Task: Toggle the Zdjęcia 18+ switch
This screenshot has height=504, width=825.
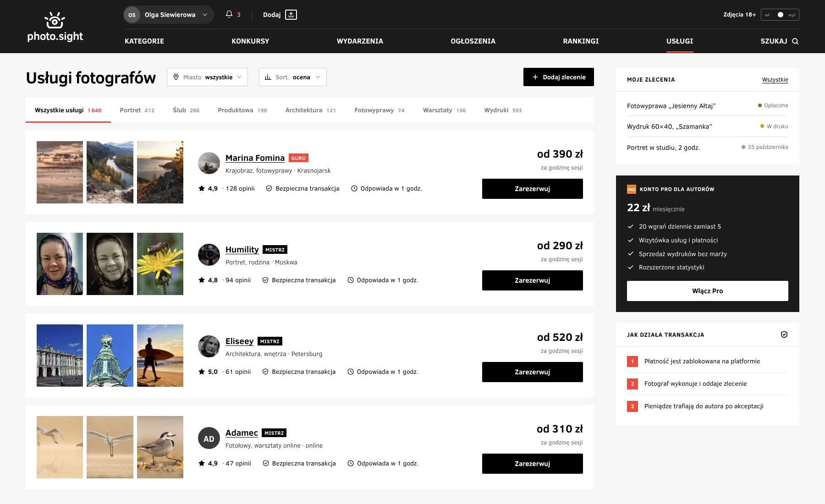Action: pyautogui.click(x=780, y=15)
